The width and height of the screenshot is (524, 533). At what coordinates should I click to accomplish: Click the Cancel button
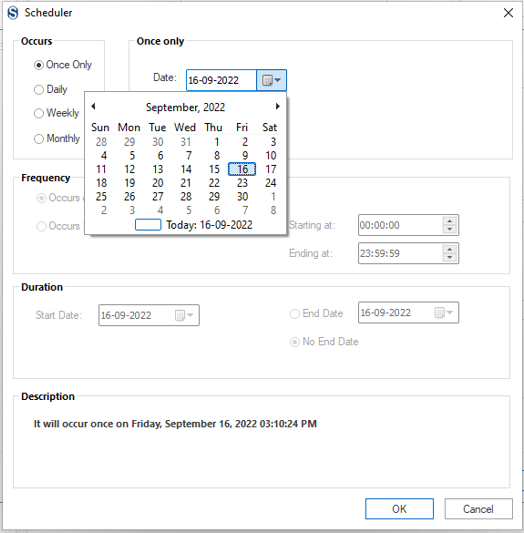tap(478, 509)
